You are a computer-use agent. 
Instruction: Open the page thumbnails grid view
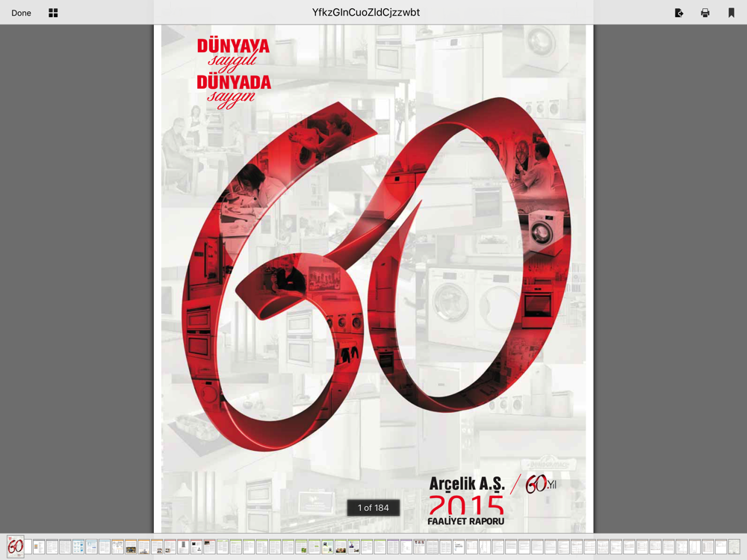(53, 13)
